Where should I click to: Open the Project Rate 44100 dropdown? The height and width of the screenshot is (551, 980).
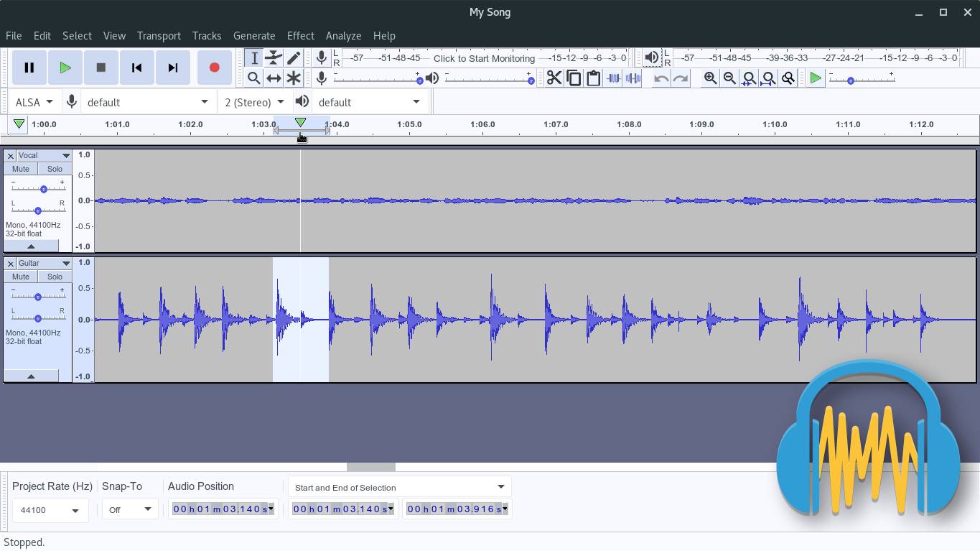coord(50,510)
